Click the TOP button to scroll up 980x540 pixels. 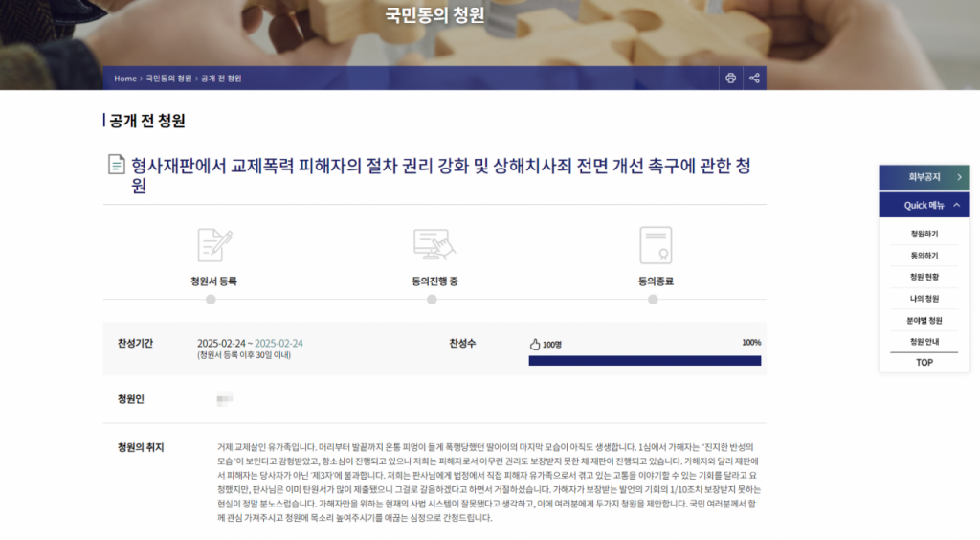click(x=924, y=363)
